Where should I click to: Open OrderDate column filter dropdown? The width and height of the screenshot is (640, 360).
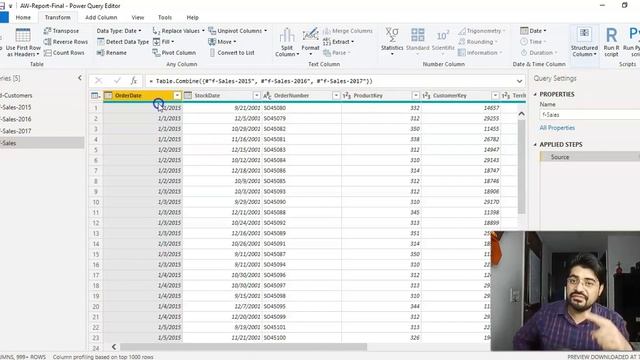point(177,96)
